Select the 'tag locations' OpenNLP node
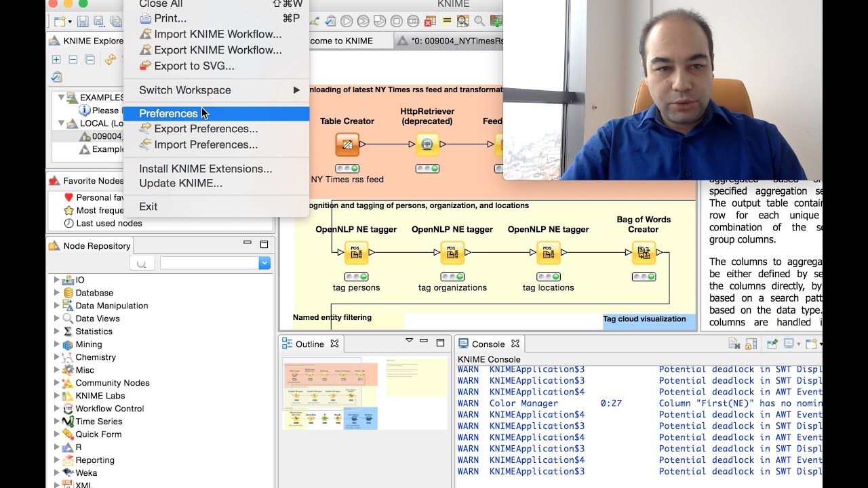The width and height of the screenshot is (868, 488). pyautogui.click(x=549, y=253)
